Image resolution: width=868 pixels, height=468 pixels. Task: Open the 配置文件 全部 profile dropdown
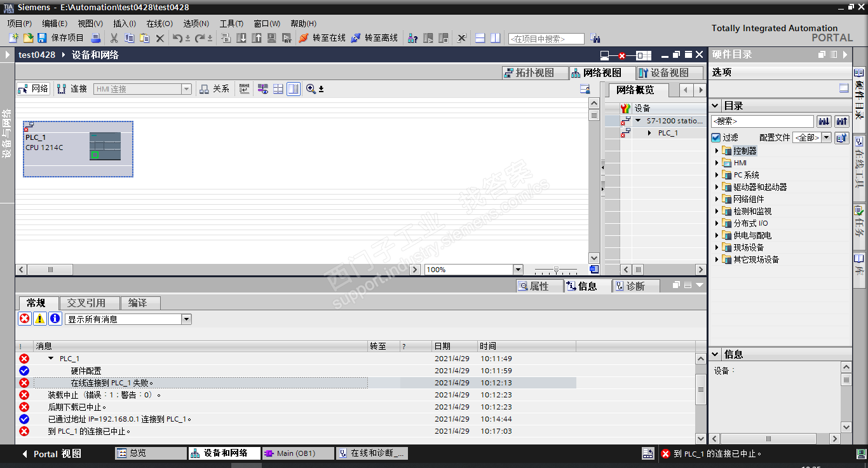pyautogui.click(x=826, y=137)
